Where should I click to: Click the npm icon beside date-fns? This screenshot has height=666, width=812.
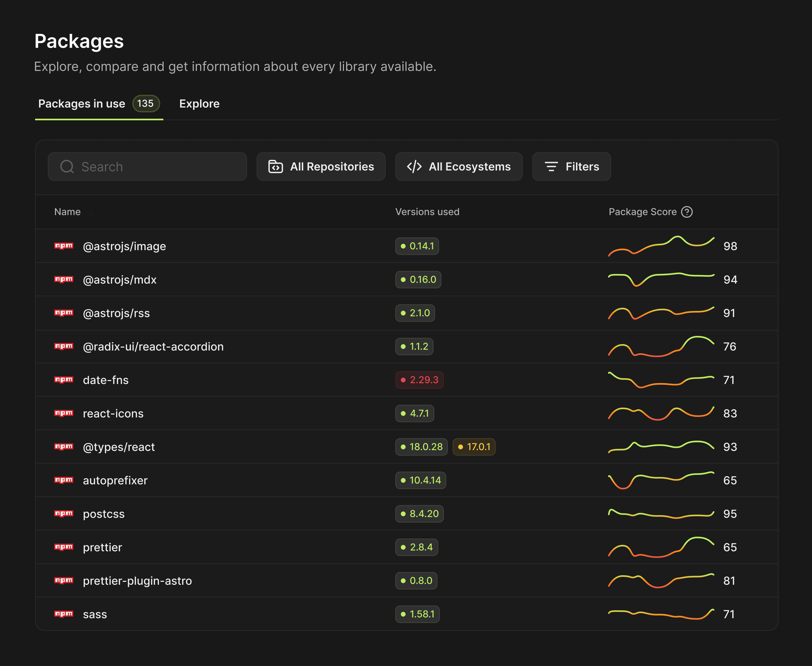pyautogui.click(x=64, y=379)
